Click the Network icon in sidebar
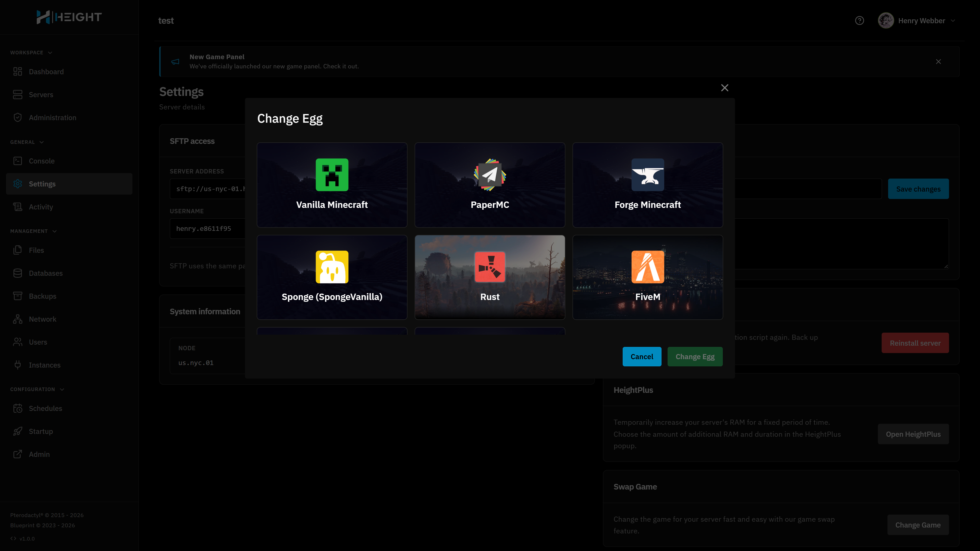The height and width of the screenshot is (551, 980). (x=18, y=319)
